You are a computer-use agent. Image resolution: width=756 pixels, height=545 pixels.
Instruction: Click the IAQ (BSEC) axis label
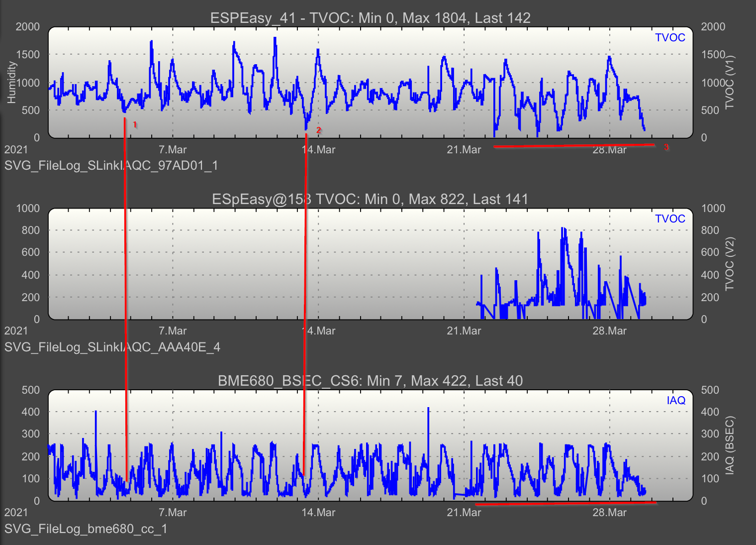coord(730,445)
